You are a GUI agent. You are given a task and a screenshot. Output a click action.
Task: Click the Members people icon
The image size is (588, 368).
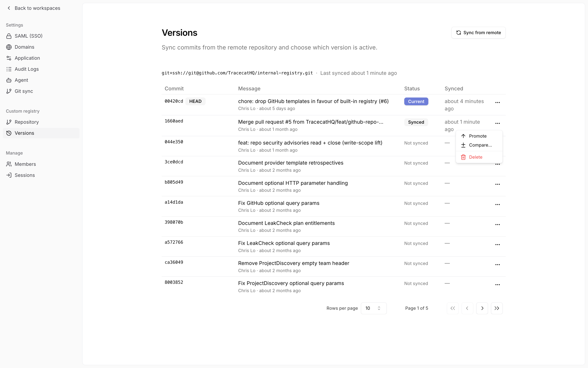pos(9,164)
